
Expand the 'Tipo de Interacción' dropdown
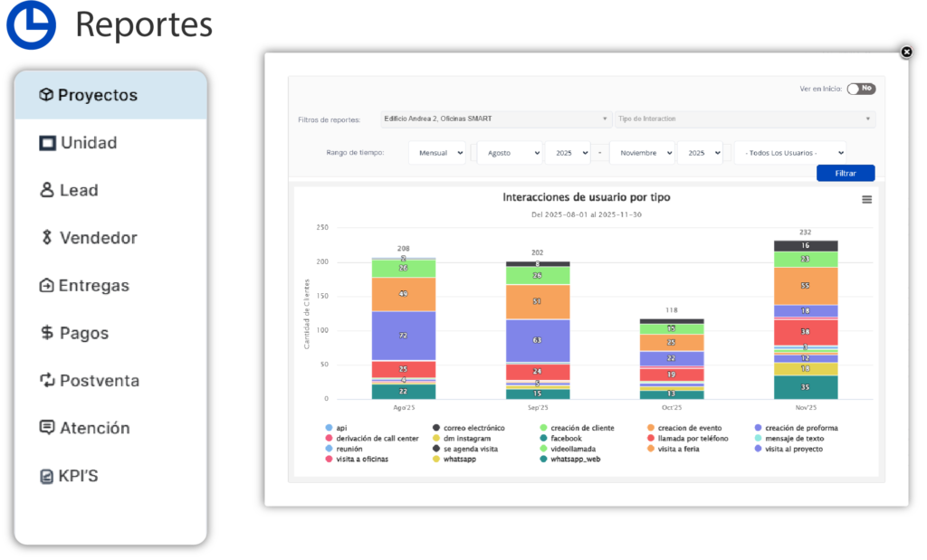(x=744, y=119)
